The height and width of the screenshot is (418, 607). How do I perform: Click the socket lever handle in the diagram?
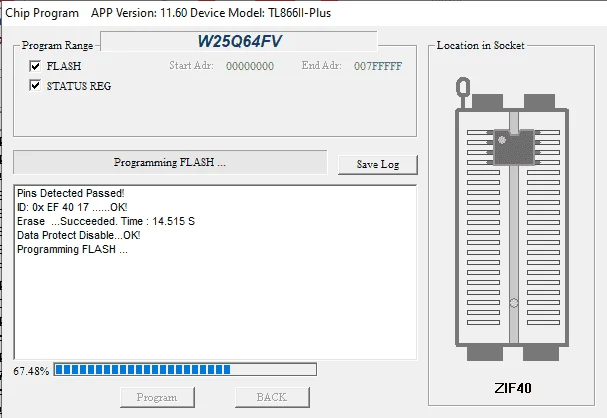click(463, 88)
